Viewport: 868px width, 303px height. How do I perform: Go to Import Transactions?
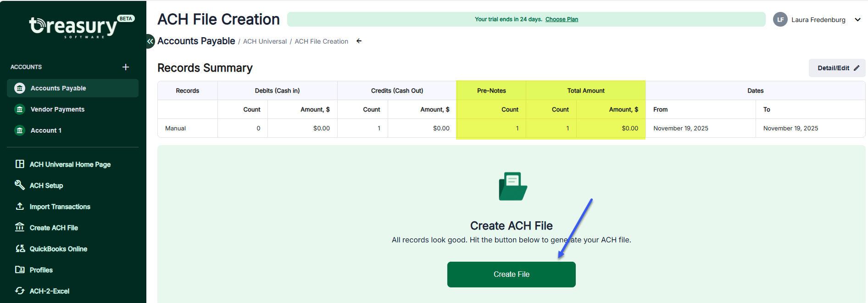click(x=60, y=207)
